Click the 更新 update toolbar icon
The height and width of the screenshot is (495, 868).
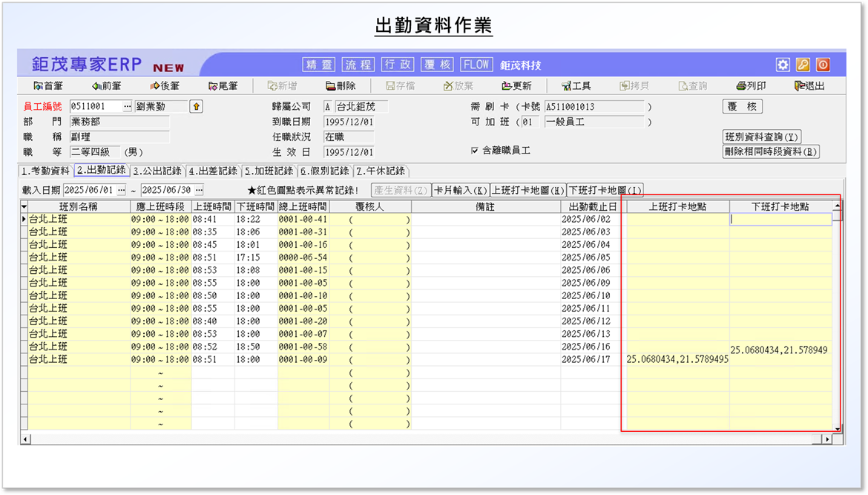point(516,86)
